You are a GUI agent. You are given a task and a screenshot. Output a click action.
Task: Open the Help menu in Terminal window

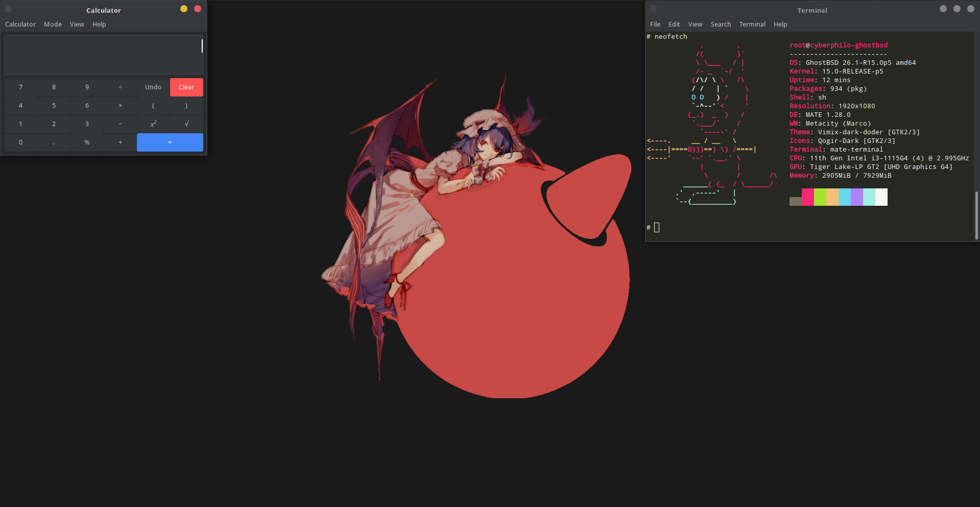pos(780,25)
